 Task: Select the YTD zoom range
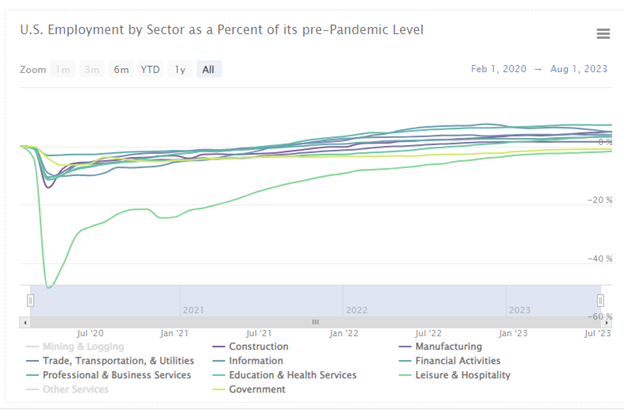150,69
